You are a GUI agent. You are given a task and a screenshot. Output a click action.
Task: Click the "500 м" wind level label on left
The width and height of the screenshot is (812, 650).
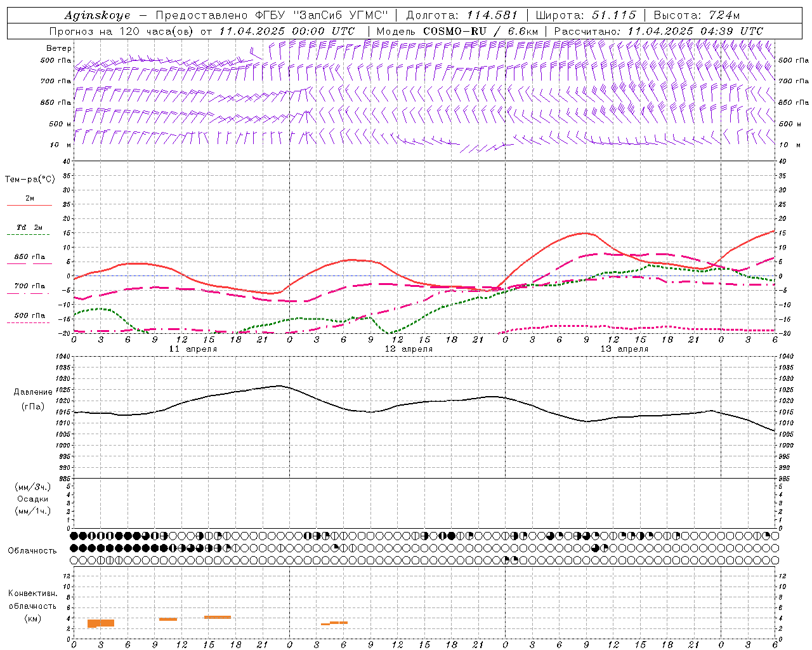60,124
